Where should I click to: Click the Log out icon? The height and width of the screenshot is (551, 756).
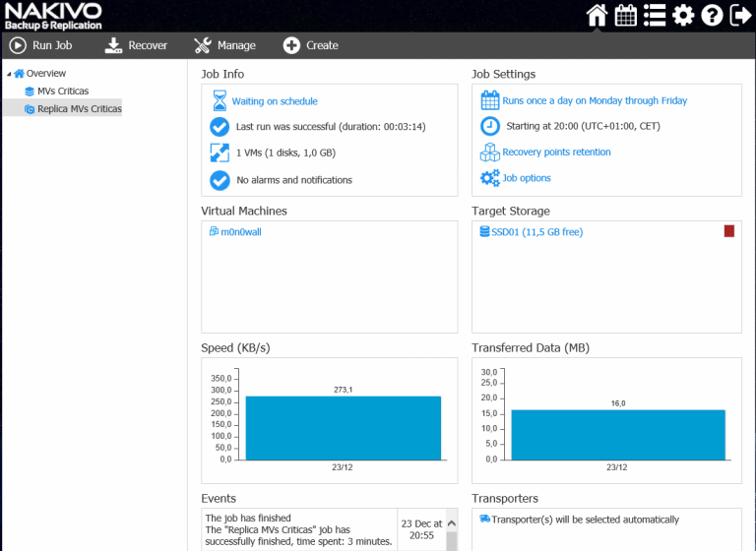pos(739,15)
